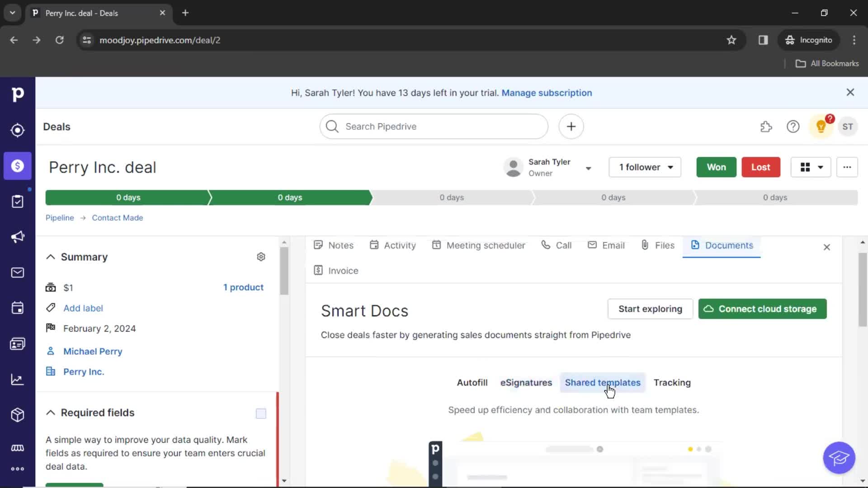Click the Call tab icon
The height and width of the screenshot is (488, 868).
click(545, 245)
